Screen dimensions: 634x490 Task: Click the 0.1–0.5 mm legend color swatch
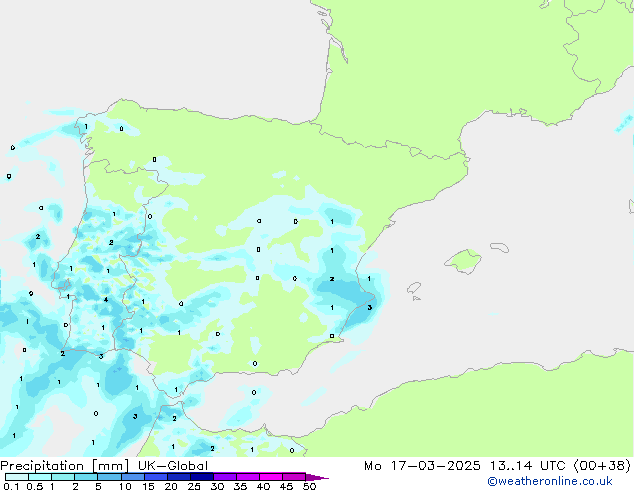(17, 477)
